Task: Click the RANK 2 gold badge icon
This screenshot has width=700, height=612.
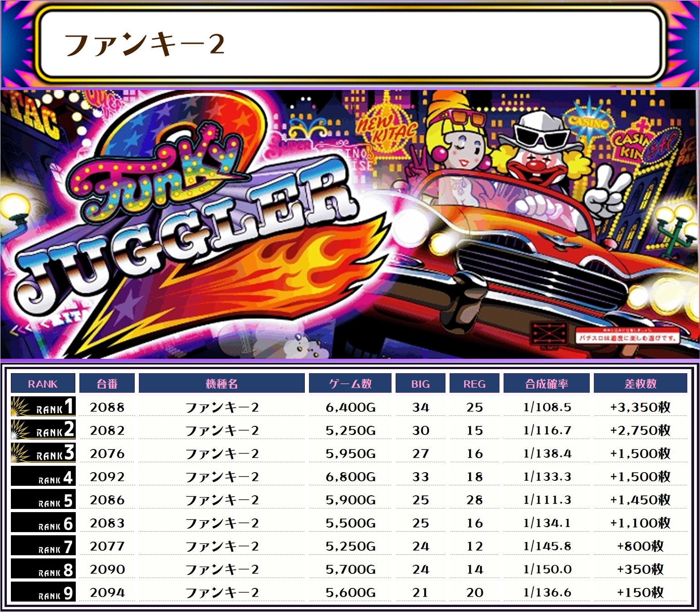Action: pos(43,430)
